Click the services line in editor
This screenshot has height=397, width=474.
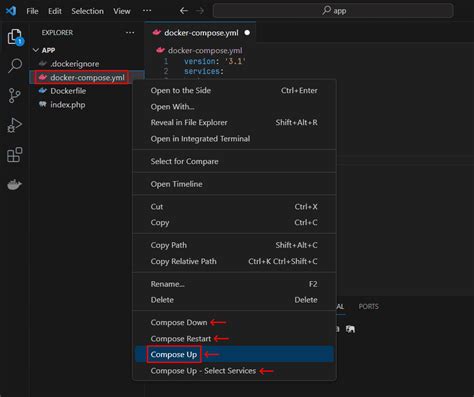coord(204,71)
